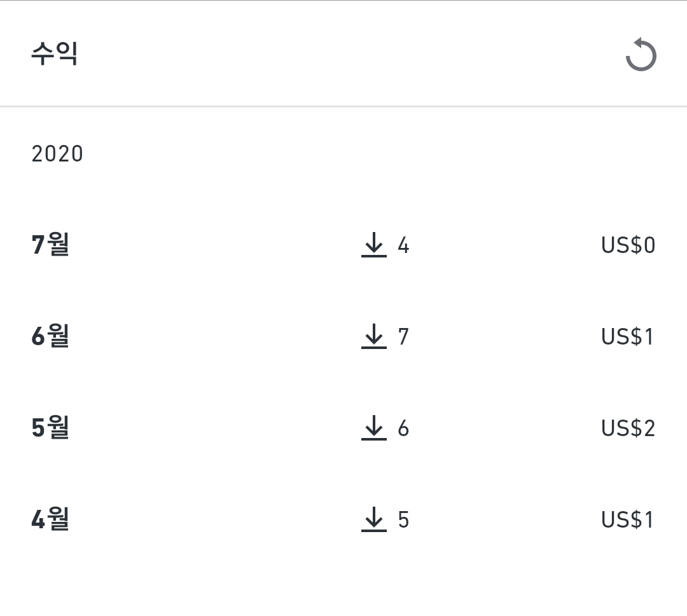
Task: Click the 수익 page title
Action: pyautogui.click(x=54, y=53)
